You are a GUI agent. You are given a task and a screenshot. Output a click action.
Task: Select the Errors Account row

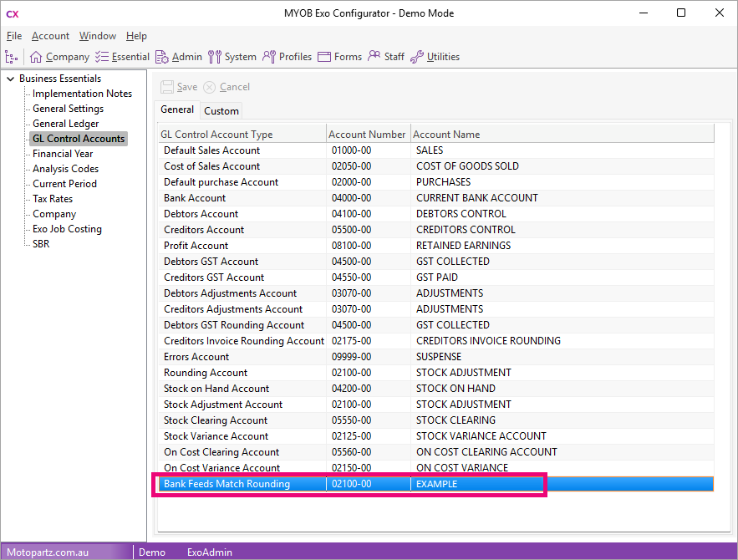point(435,357)
